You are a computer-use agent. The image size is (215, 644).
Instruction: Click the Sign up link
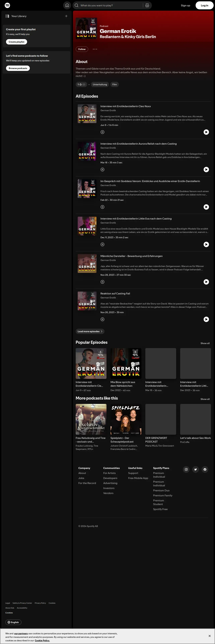186,5
